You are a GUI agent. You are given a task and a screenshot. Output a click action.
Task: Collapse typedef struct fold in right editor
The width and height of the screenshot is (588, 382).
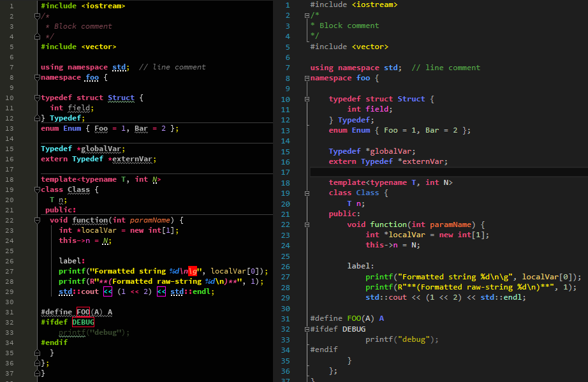307,99
